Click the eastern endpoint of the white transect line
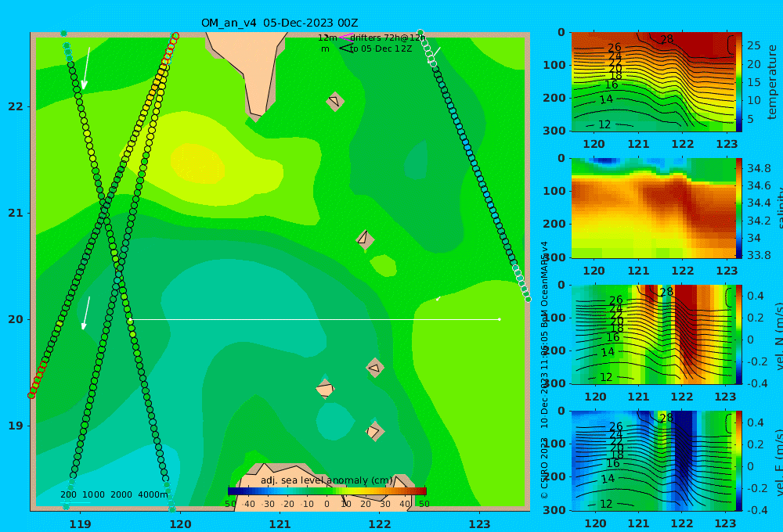Image resolution: width=783 pixels, height=532 pixels. (500, 319)
